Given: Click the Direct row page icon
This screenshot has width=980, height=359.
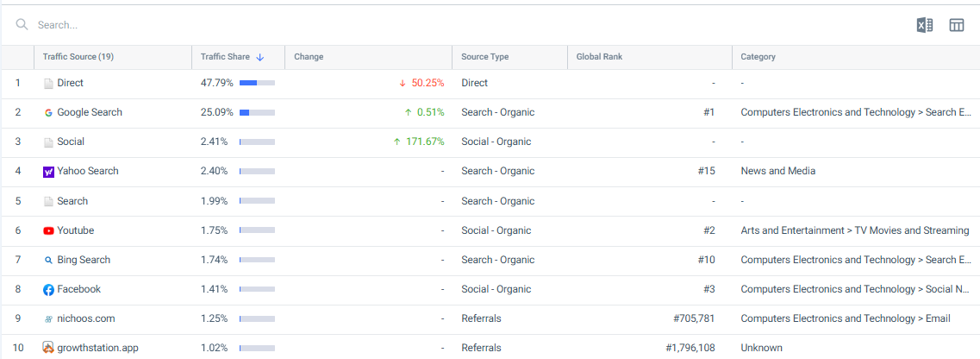Looking at the screenshot, I should pyautogui.click(x=48, y=83).
